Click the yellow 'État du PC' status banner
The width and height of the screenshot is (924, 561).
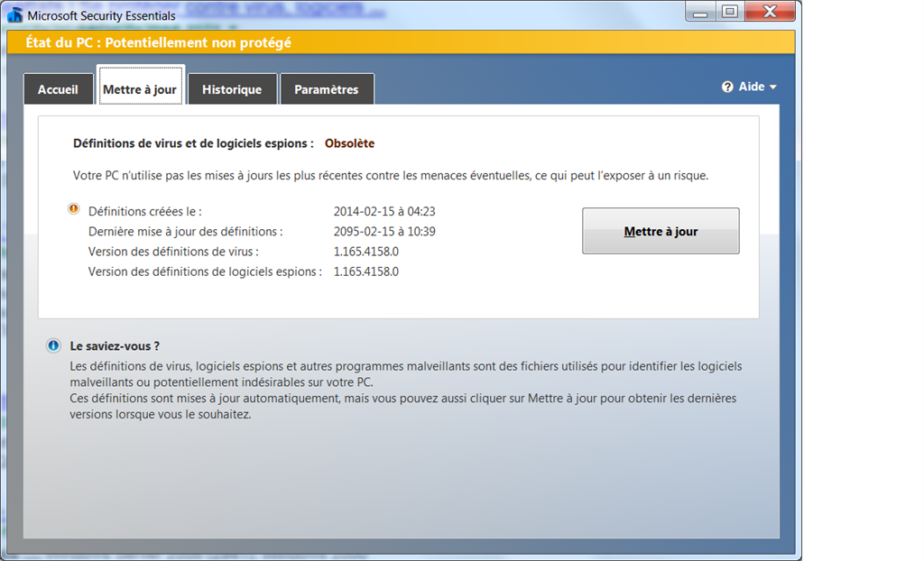401,42
